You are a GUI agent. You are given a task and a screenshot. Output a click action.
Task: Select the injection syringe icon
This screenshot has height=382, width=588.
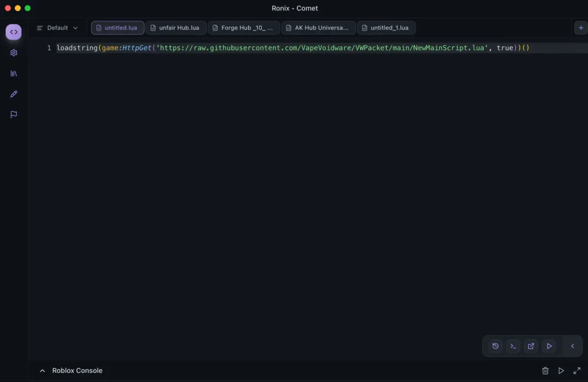point(13,93)
